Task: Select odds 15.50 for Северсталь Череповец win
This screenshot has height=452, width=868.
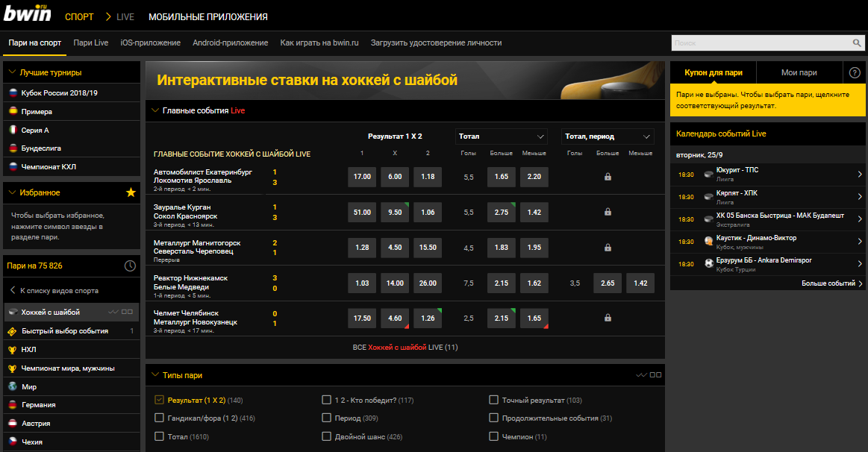Action: [x=428, y=248]
